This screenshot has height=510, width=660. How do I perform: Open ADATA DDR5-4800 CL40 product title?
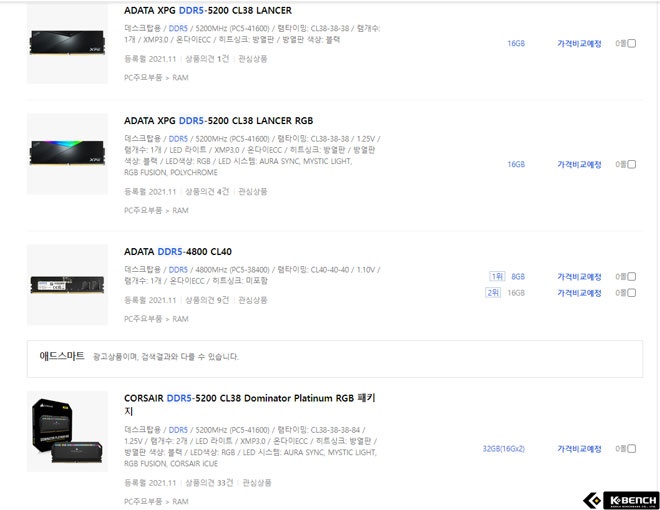(x=178, y=252)
